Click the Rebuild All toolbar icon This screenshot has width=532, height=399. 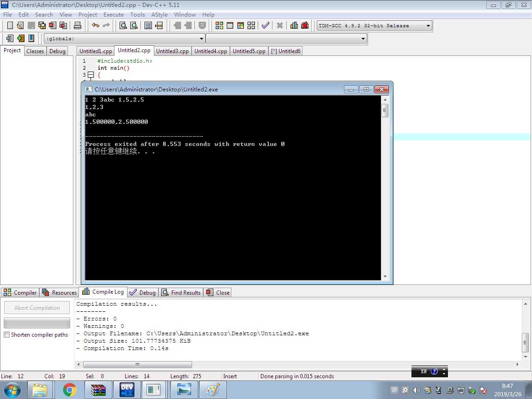[251, 25]
